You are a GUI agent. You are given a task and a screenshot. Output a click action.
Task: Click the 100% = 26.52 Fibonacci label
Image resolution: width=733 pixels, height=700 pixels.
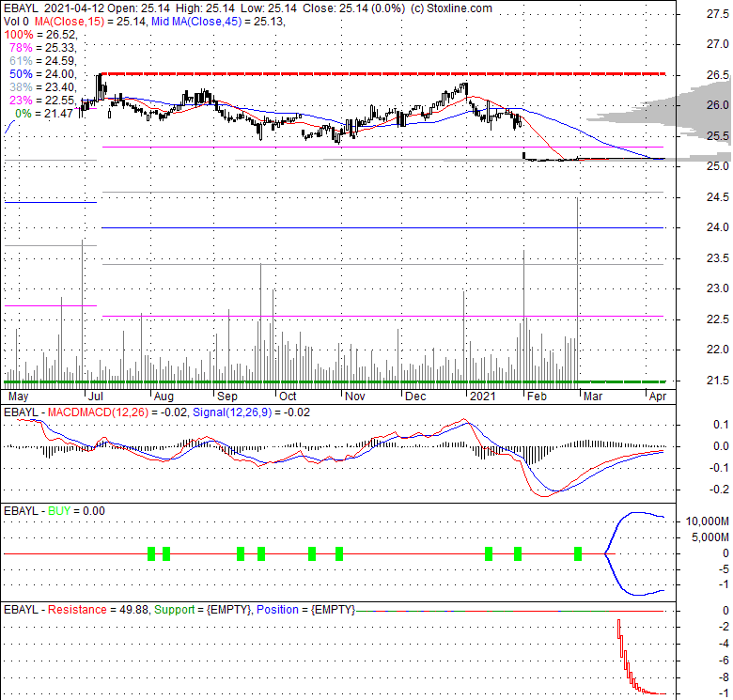(40, 35)
